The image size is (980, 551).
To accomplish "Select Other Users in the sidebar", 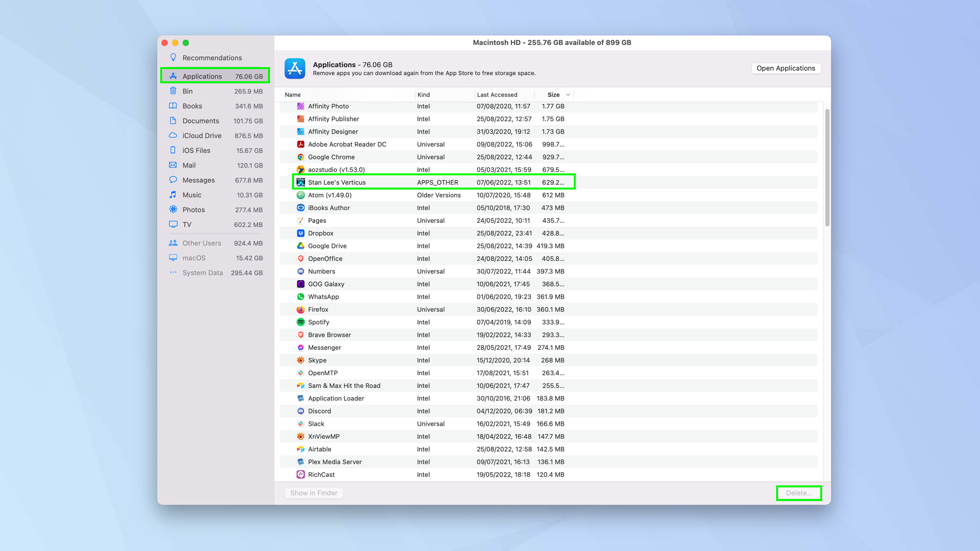I will (x=216, y=243).
